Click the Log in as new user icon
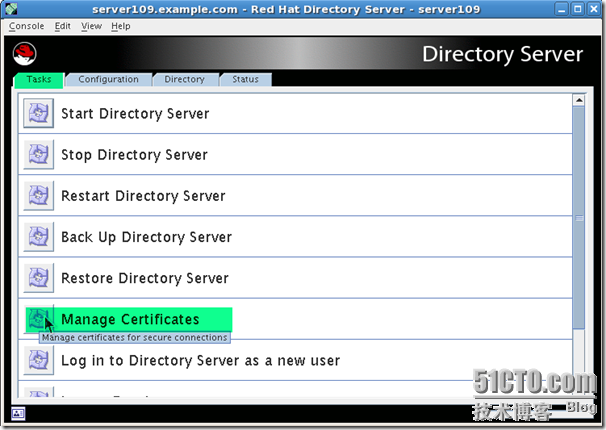The image size is (606, 430). point(38,360)
